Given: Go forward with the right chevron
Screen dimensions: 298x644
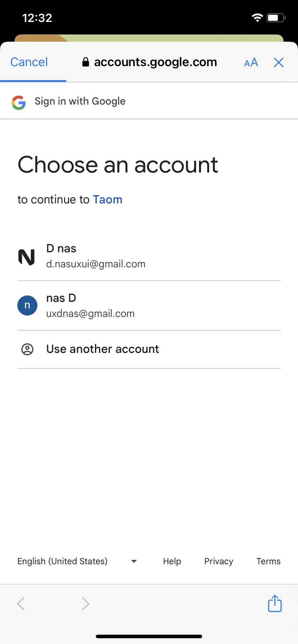Looking at the screenshot, I should [85, 604].
